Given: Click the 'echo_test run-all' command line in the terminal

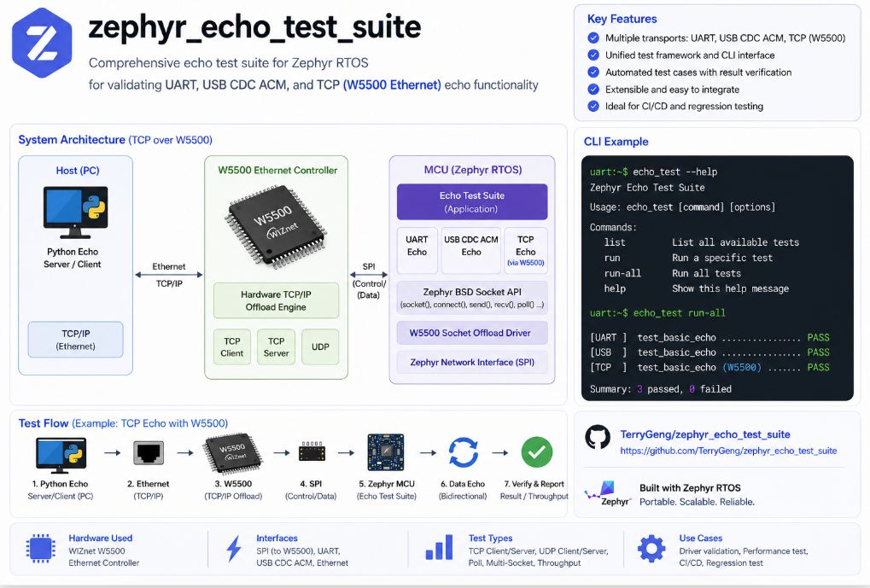Looking at the screenshot, I should [657, 313].
